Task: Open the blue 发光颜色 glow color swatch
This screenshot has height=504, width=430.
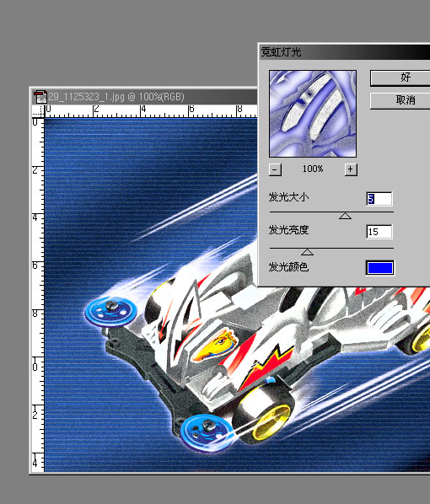Action: (x=379, y=268)
